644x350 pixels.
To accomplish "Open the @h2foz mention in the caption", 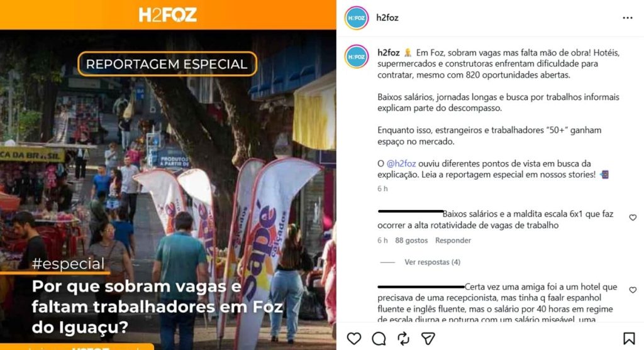I will pyautogui.click(x=401, y=163).
